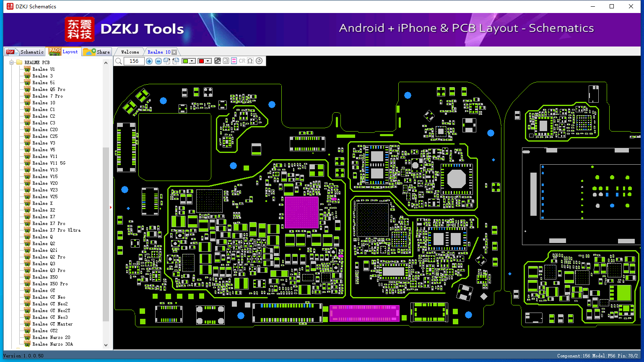Select the highlighted magenta connector at the board bottom
Screen dimensions: 644x362
click(x=364, y=313)
